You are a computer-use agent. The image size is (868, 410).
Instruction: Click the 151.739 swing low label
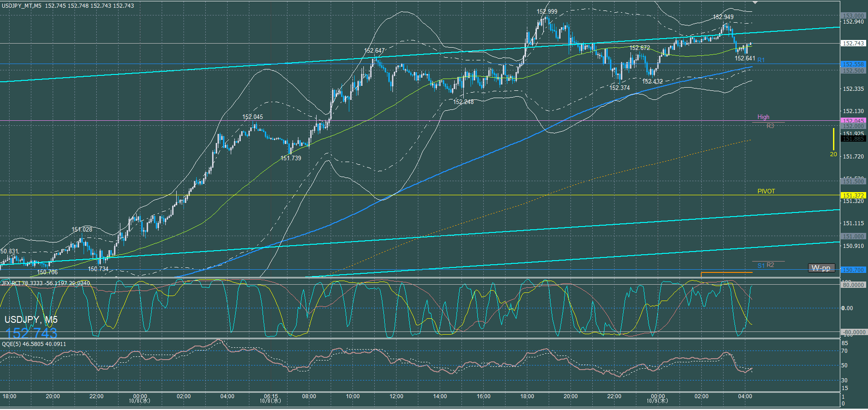tap(291, 158)
